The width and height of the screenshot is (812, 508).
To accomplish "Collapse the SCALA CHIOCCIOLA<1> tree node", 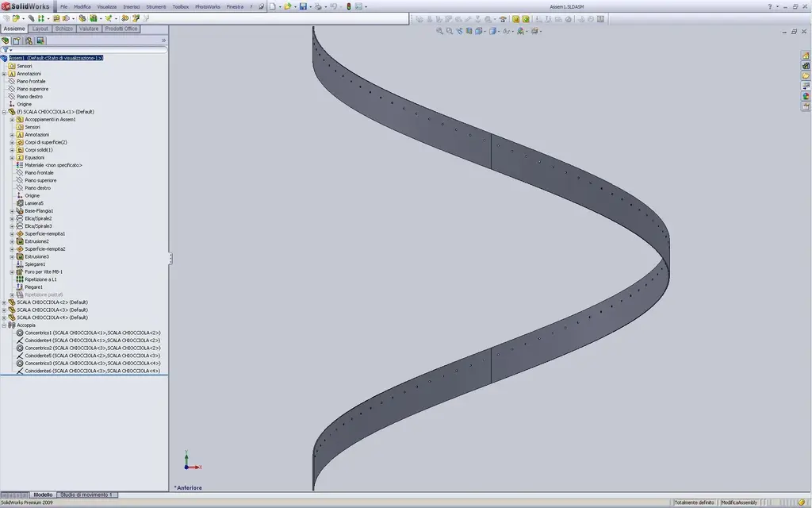I will pyautogui.click(x=4, y=111).
